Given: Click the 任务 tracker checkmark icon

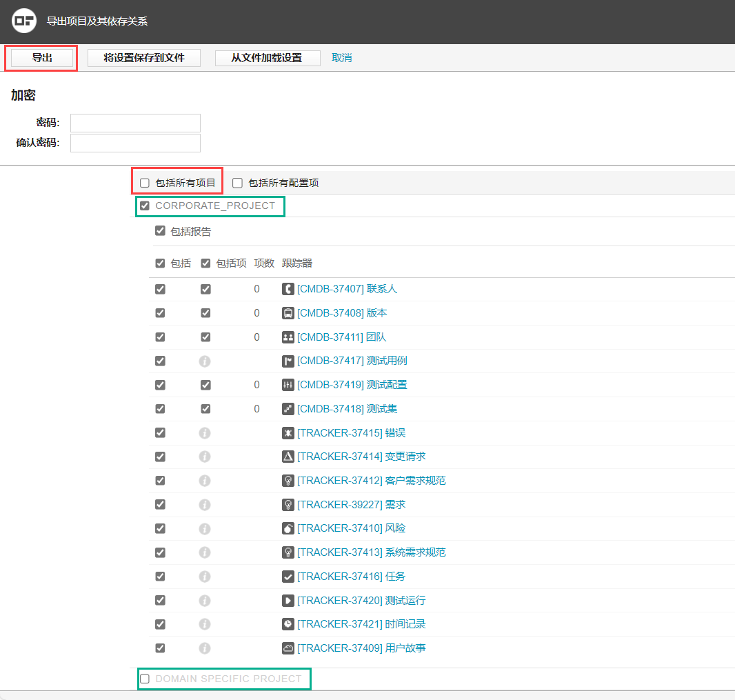Looking at the screenshot, I should (x=288, y=577).
